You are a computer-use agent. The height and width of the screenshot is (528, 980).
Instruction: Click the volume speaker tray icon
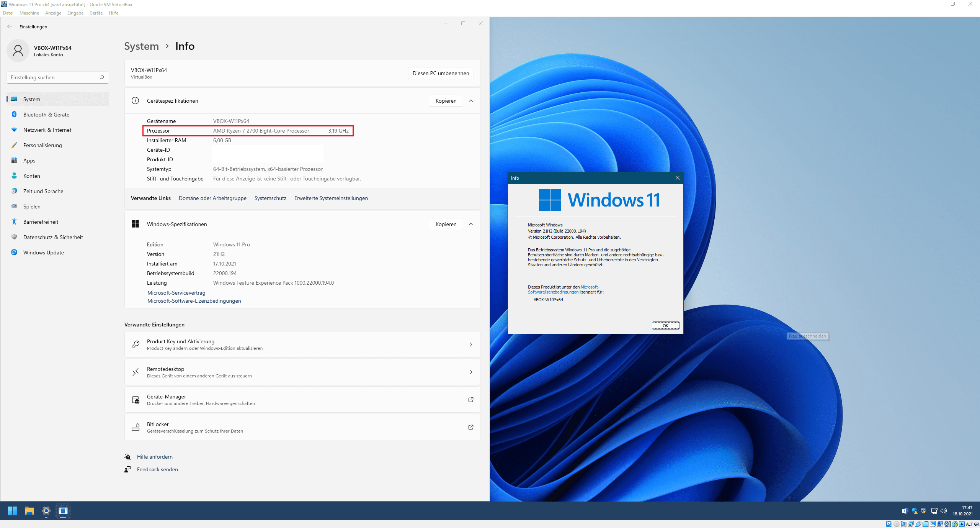coord(944,511)
